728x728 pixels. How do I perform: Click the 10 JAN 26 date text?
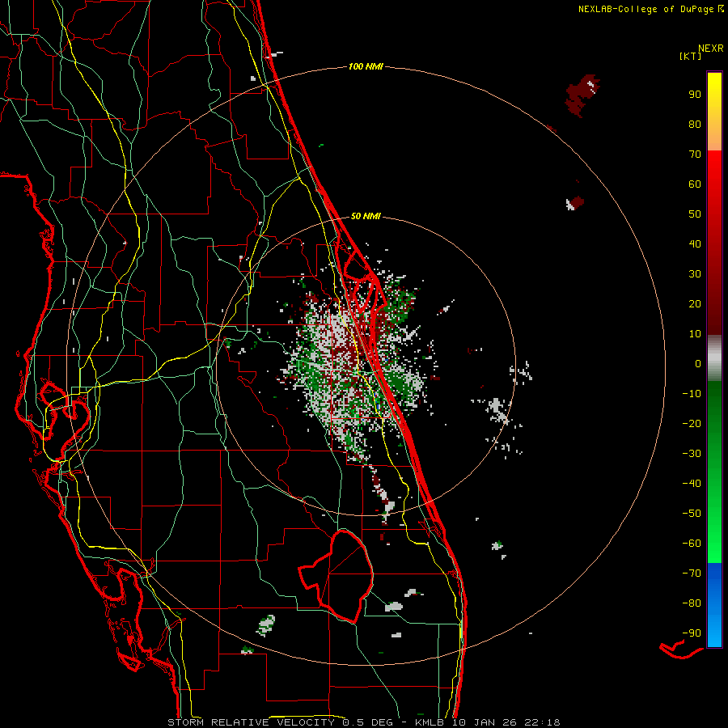click(x=483, y=722)
